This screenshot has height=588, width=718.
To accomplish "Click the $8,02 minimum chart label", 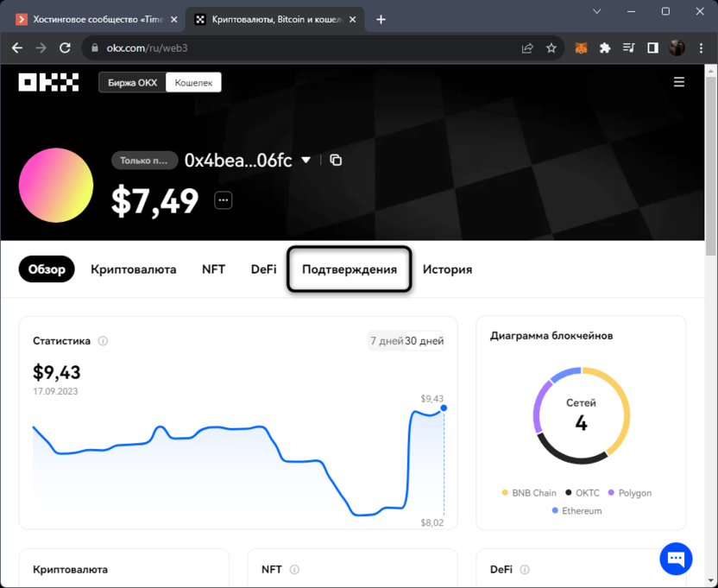I will point(431,522).
